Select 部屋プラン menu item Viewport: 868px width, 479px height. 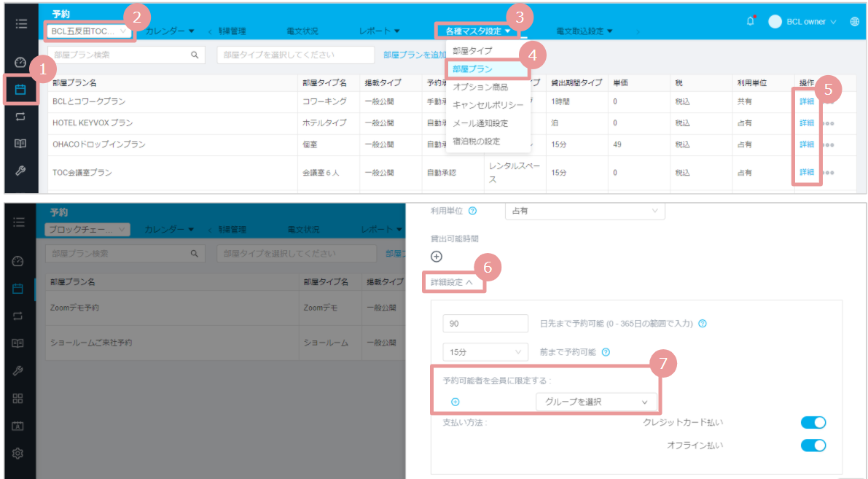[x=488, y=69]
